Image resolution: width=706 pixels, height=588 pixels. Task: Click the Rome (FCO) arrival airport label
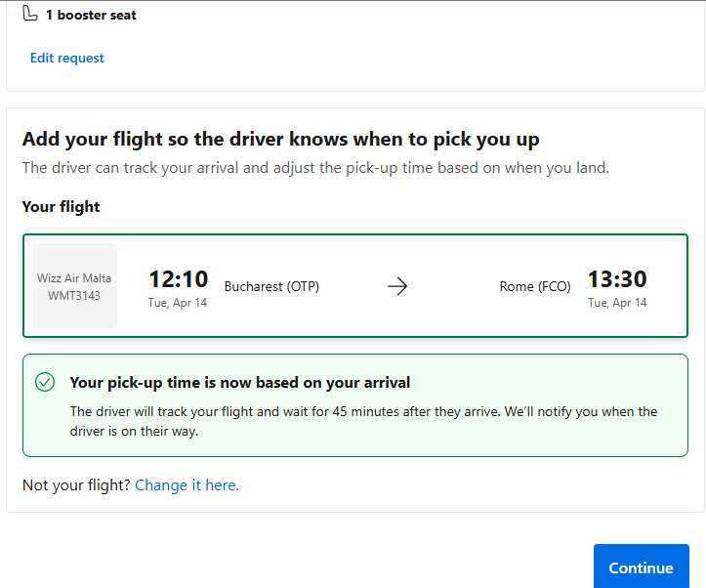point(535,286)
